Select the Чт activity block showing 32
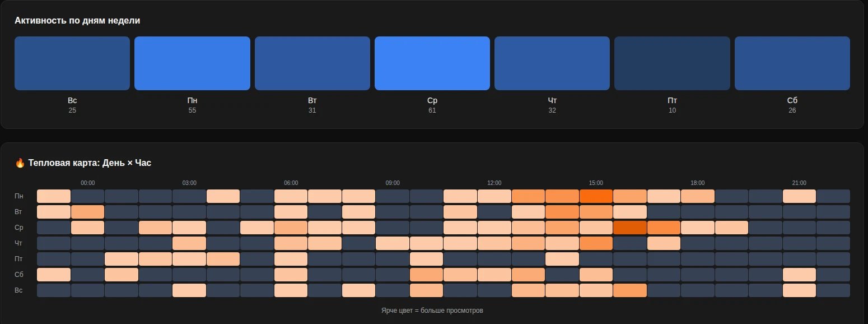868x324 pixels. pyautogui.click(x=552, y=63)
